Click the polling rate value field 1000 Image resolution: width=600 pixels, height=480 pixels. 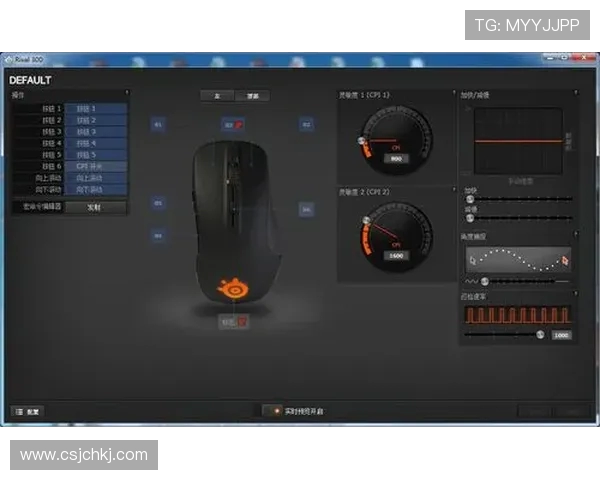point(561,335)
